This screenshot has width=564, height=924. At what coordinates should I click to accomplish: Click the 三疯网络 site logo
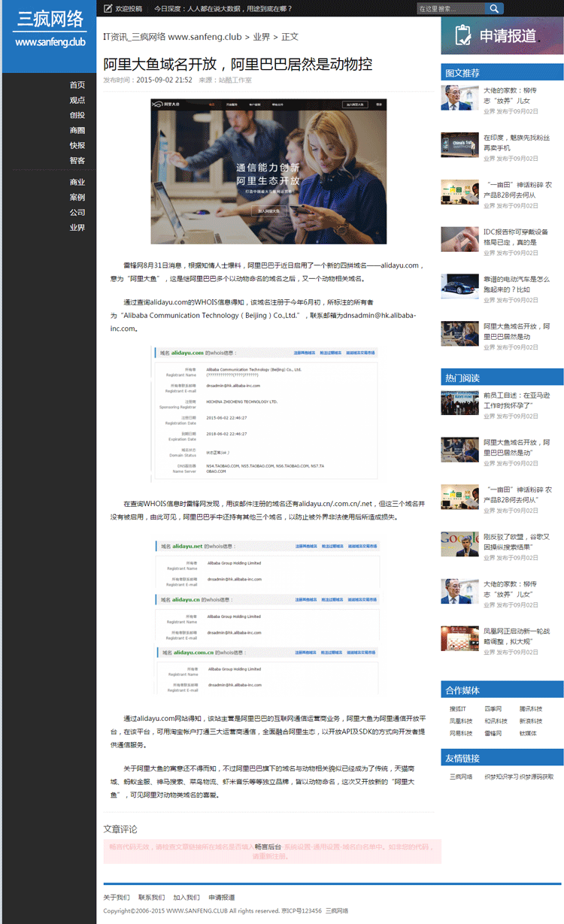[49, 28]
